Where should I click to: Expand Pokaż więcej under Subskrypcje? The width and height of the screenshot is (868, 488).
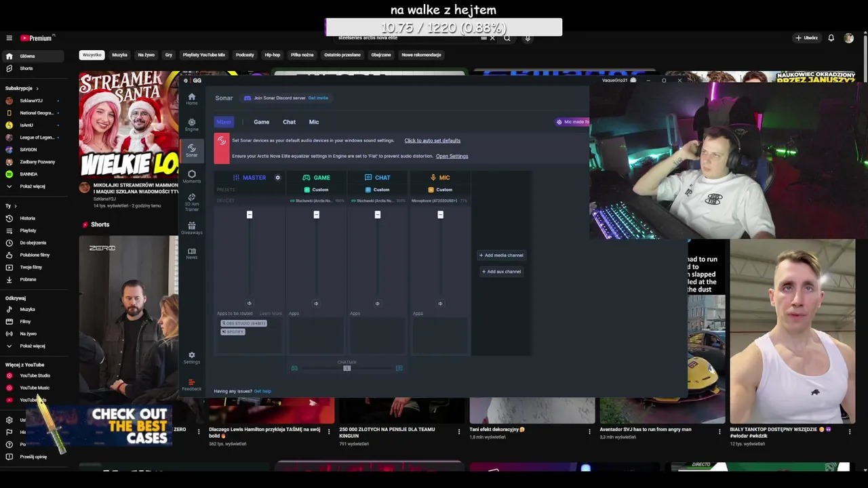[x=33, y=186]
